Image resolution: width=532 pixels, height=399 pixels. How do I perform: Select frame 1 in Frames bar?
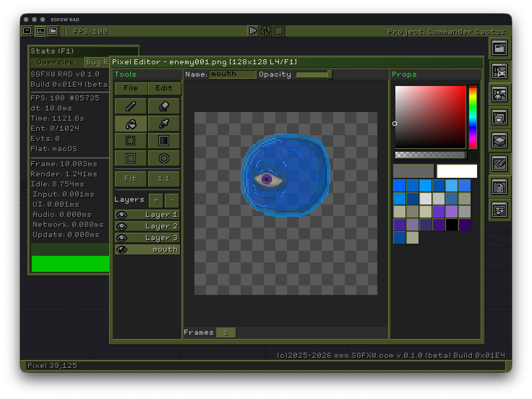pyautogui.click(x=226, y=332)
